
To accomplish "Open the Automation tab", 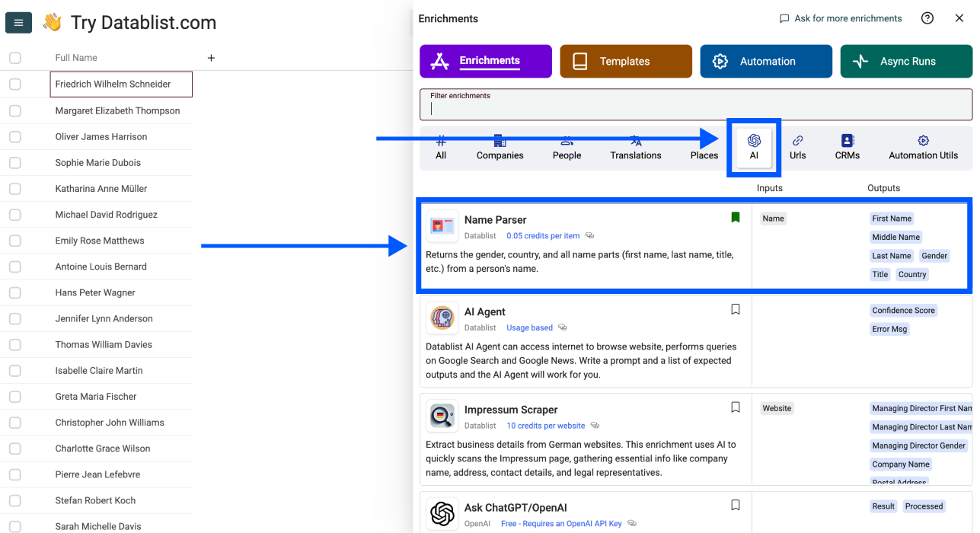I will click(765, 62).
